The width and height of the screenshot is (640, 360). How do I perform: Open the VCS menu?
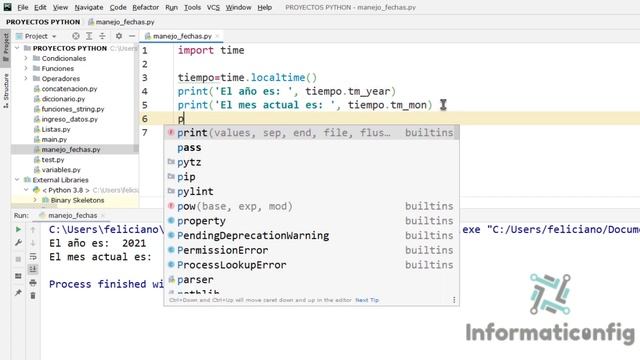pos(213,7)
